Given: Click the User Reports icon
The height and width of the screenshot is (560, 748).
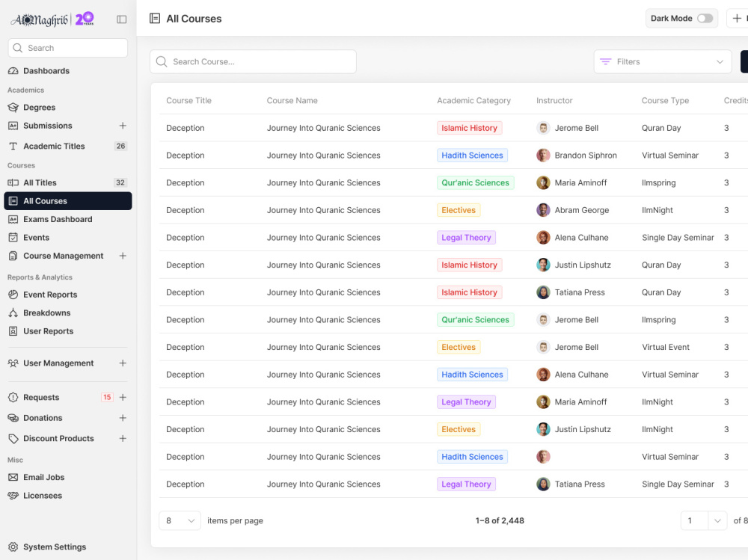Looking at the screenshot, I should tap(13, 331).
